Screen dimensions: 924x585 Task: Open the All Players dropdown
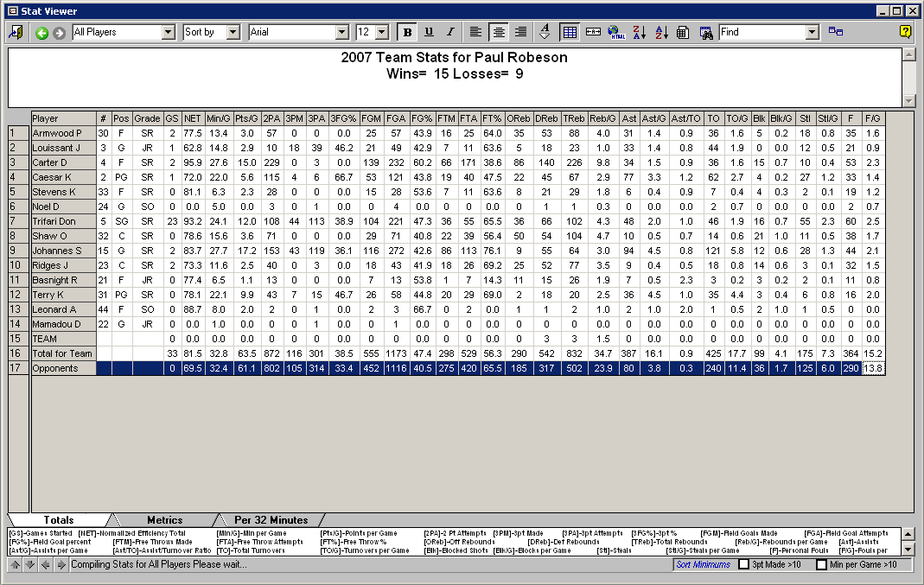point(169,32)
